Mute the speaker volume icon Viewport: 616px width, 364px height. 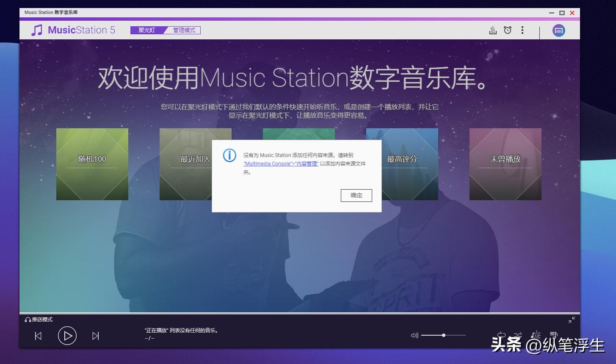pyautogui.click(x=414, y=335)
